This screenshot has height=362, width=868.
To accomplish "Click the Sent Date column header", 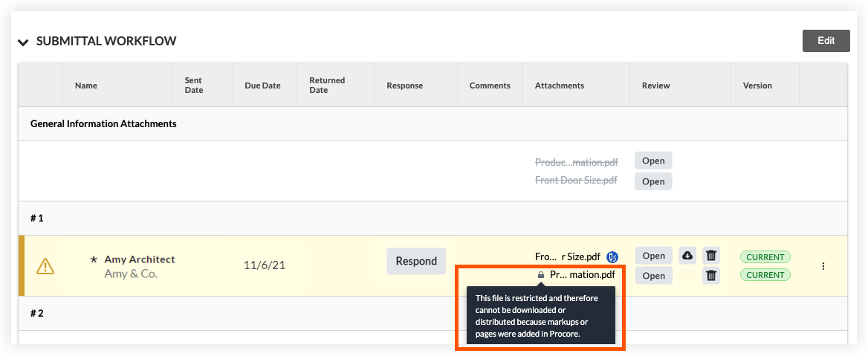I will click(x=194, y=85).
